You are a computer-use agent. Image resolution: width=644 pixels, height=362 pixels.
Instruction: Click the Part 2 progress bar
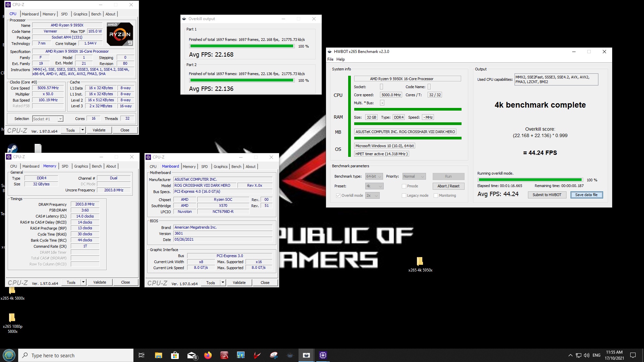point(242,80)
